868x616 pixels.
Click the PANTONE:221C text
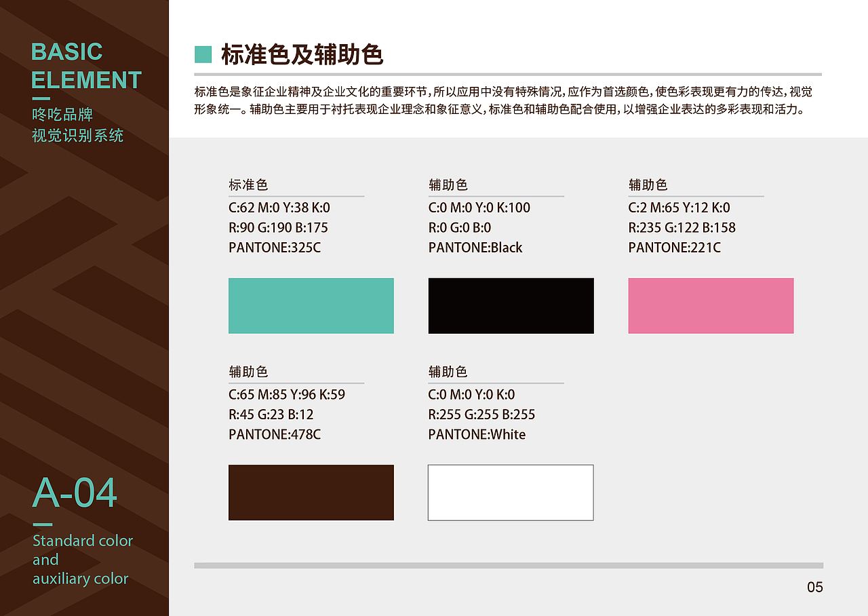pos(675,248)
